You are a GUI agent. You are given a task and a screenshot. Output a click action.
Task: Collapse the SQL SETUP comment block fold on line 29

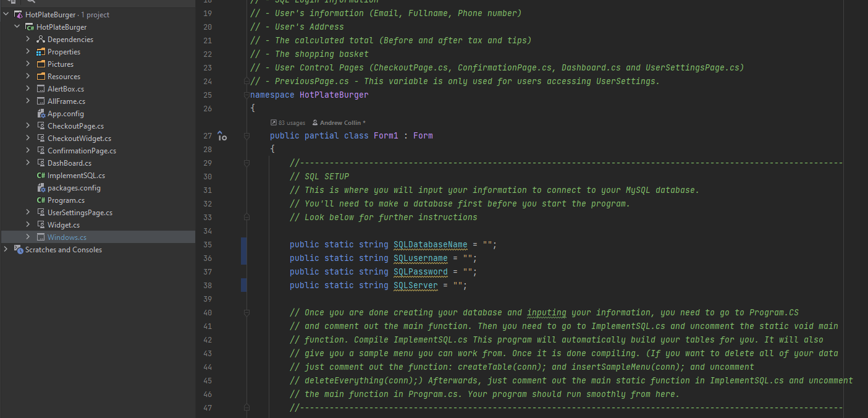(x=246, y=163)
